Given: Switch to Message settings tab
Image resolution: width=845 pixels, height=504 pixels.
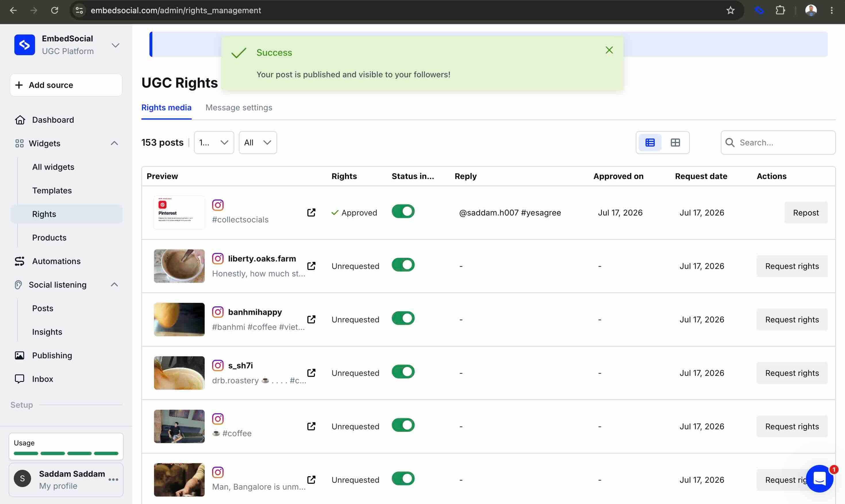Looking at the screenshot, I should pos(239,108).
